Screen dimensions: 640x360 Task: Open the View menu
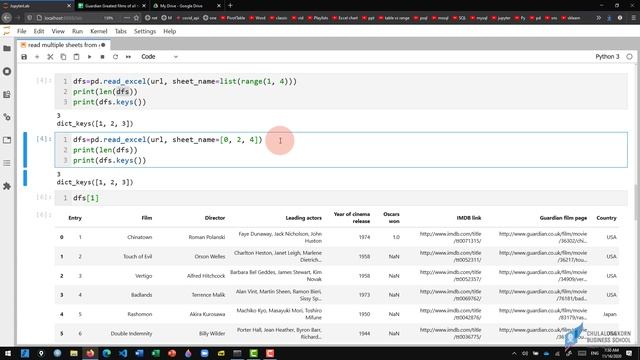(x=58, y=31)
